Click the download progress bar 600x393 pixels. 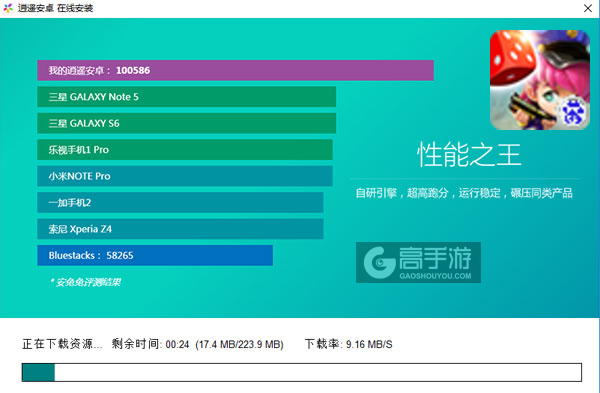pos(302,372)
